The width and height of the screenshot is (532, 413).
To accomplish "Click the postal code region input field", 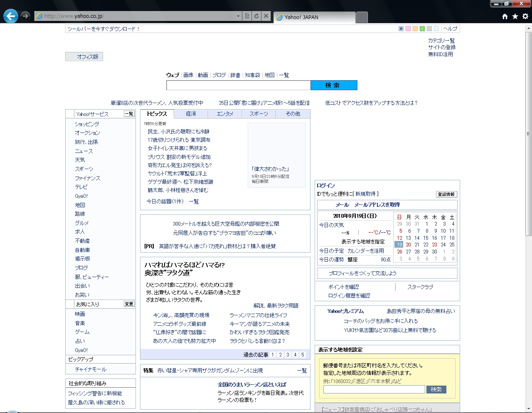I will point(374,389).
